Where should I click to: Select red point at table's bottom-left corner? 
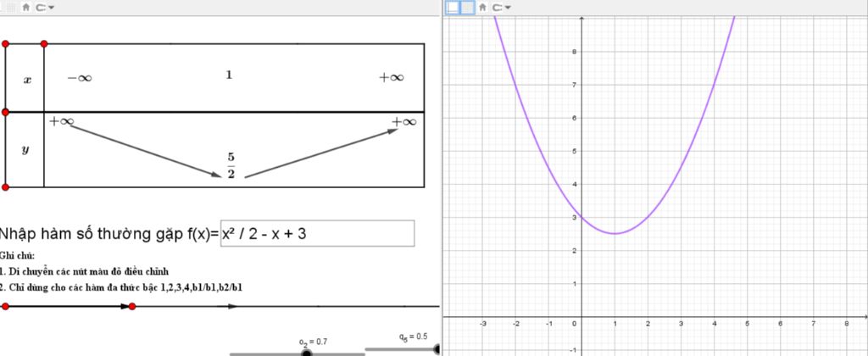(x=6, y=187)
